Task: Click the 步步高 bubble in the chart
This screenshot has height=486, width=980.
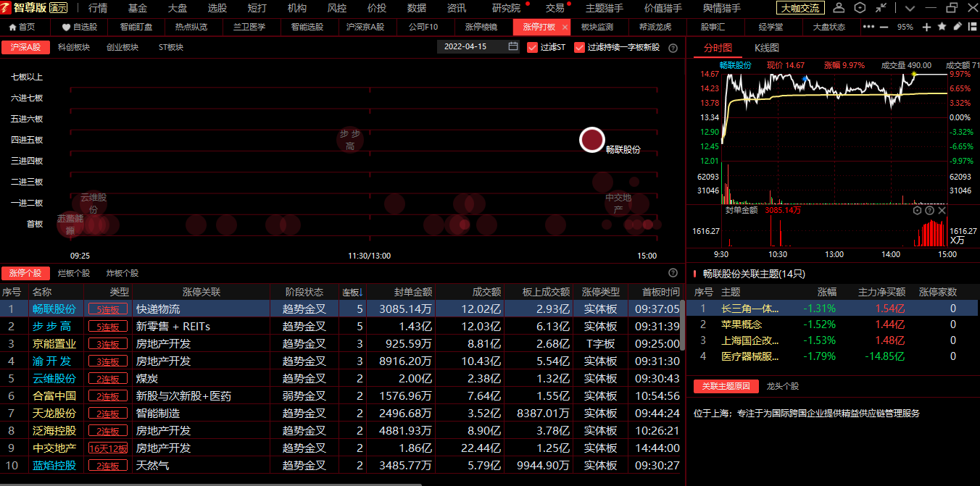Action: click(x=350, y=139)
